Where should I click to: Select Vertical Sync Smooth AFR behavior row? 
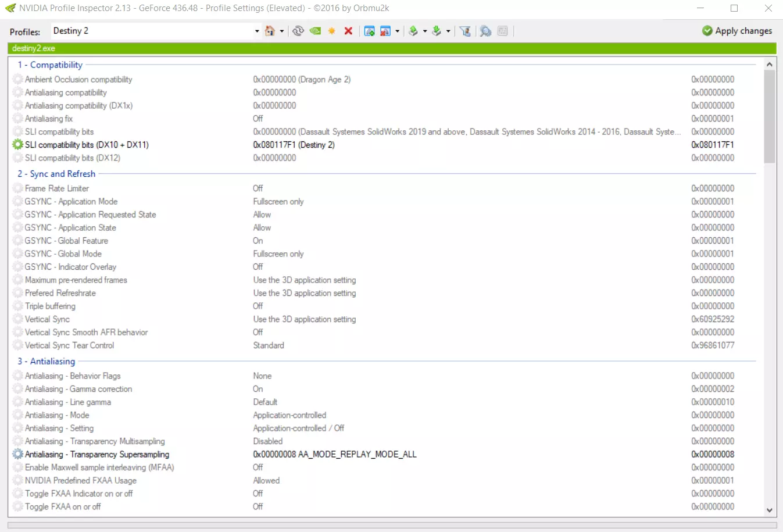(86, 332)
